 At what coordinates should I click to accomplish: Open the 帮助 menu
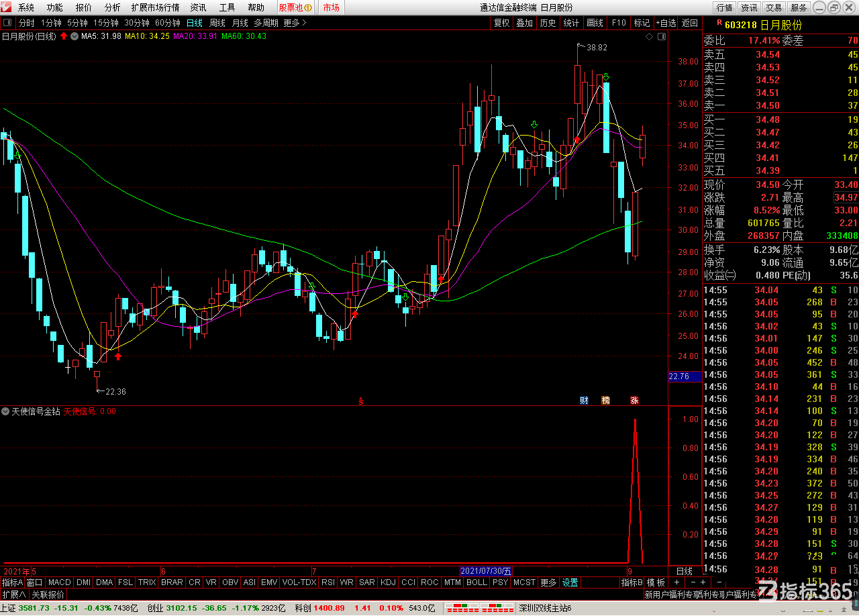256,7
